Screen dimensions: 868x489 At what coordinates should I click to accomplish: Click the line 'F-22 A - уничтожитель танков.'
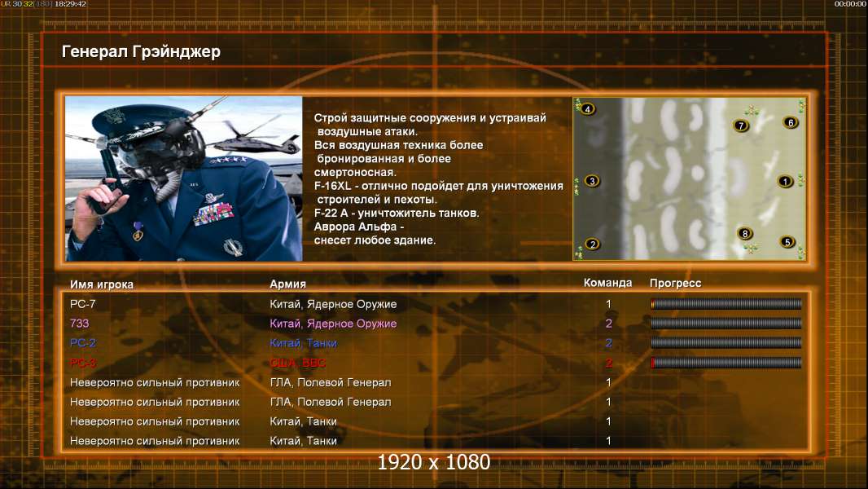tap(397, 214)
